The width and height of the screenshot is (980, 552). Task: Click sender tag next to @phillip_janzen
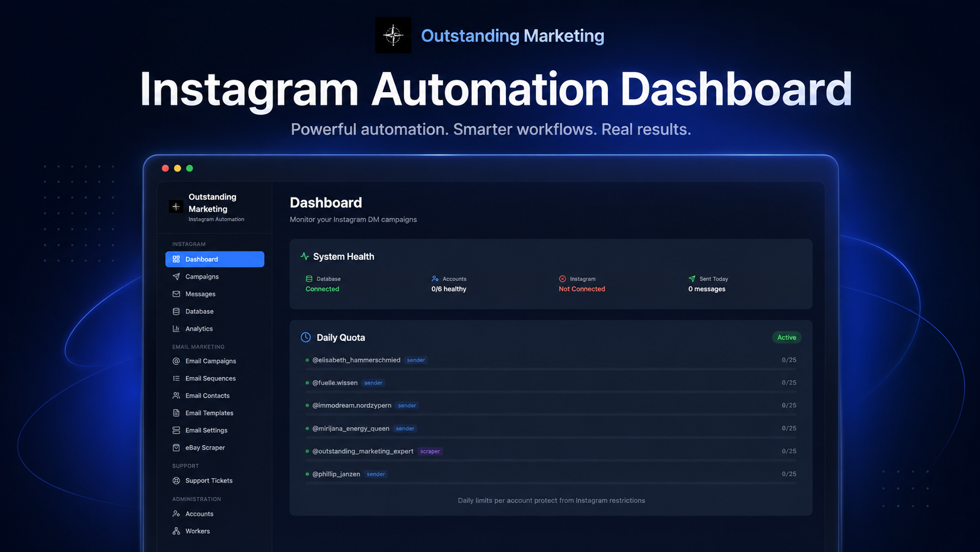(x=376, y=474)
